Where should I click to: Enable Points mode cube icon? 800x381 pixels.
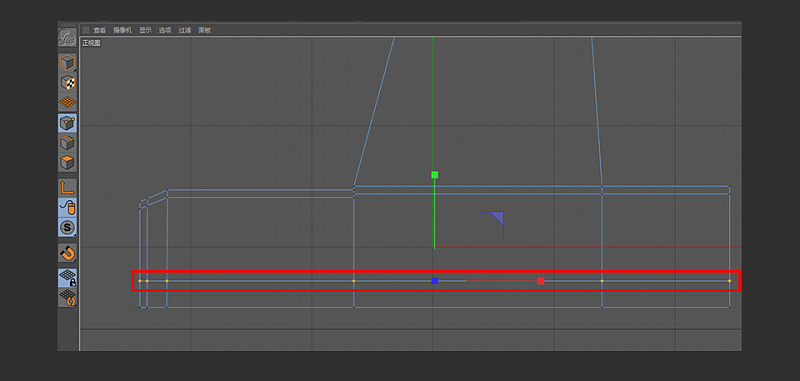click(x=67, y=123)
